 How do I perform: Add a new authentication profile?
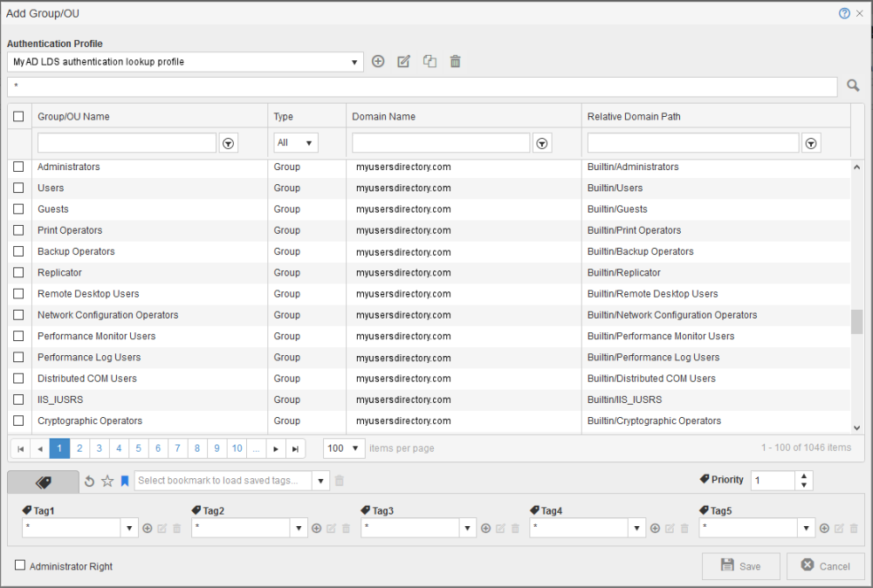[378, 61]
